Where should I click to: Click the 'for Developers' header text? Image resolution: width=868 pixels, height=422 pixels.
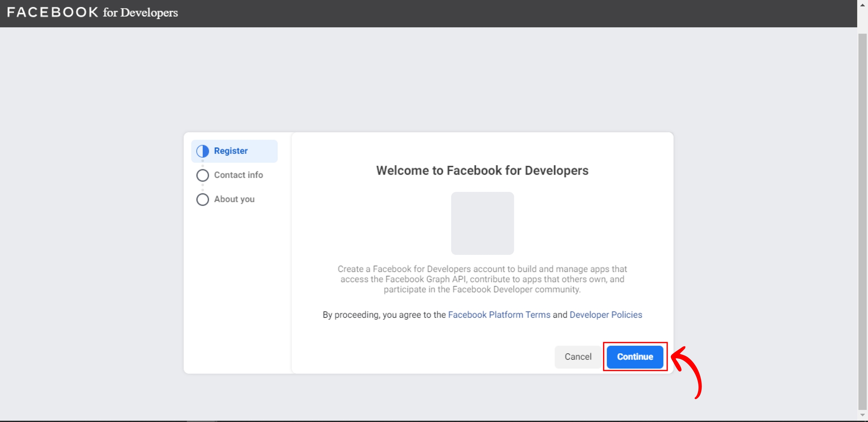140,13
